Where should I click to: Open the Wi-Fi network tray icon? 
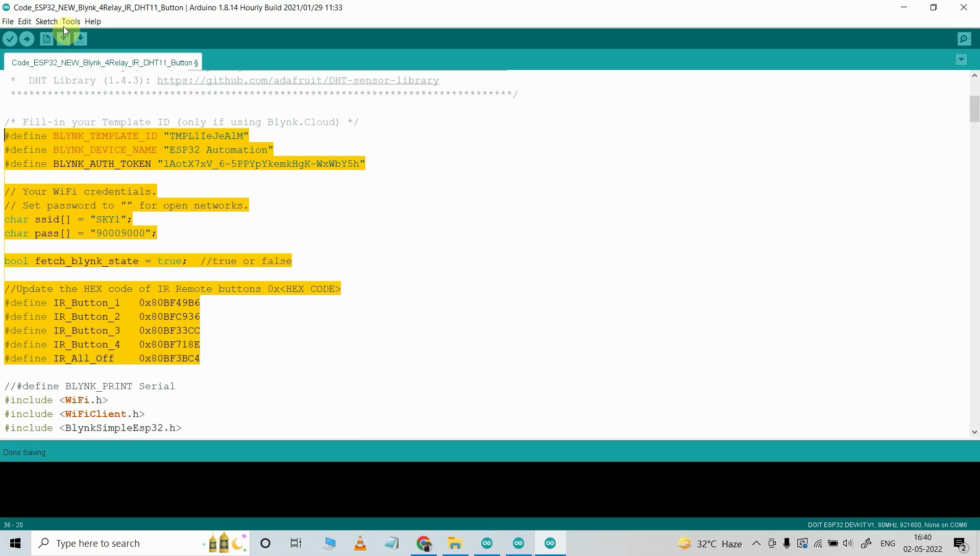(x=818, y=543)
